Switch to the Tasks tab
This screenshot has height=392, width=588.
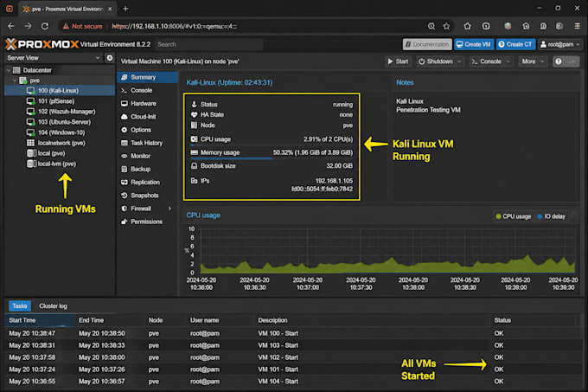click(20, 305)
